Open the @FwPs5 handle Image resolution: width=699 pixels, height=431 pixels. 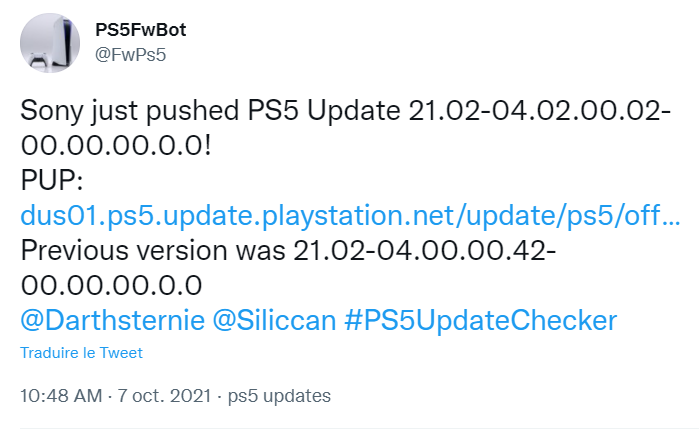tap(131, 55)
